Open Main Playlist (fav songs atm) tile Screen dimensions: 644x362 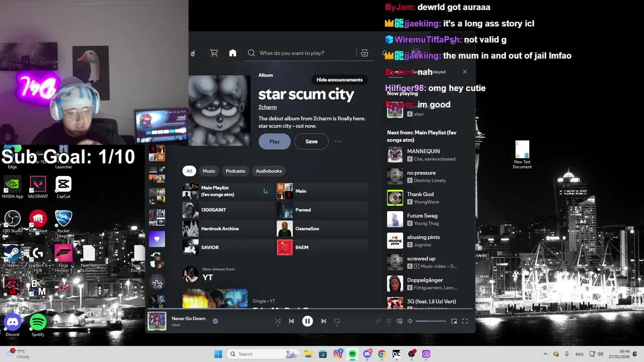[x=228, y=191]
